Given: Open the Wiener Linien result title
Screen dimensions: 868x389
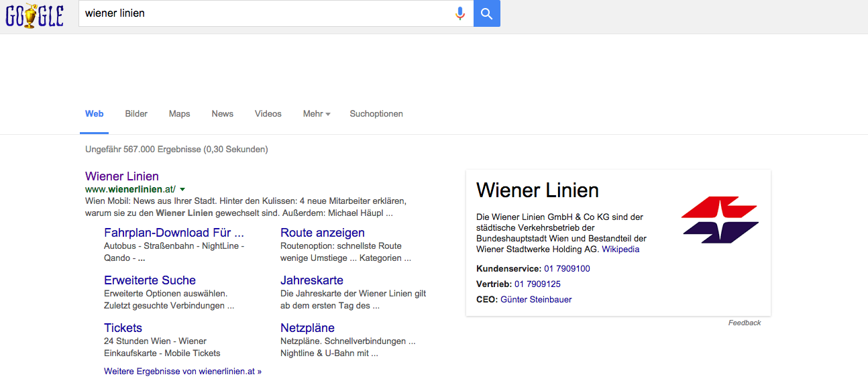Looking at the screenshot, I should [x=122, y=176].
